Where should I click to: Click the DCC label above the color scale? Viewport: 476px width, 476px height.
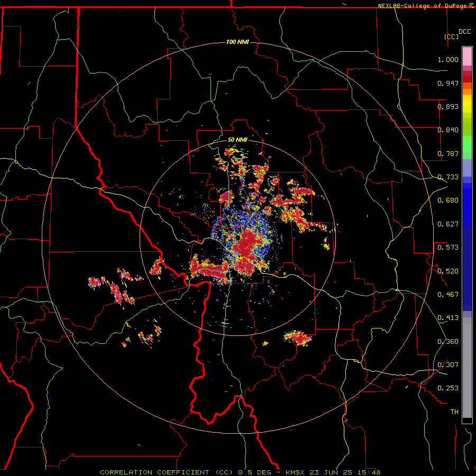tap(464, 32)
